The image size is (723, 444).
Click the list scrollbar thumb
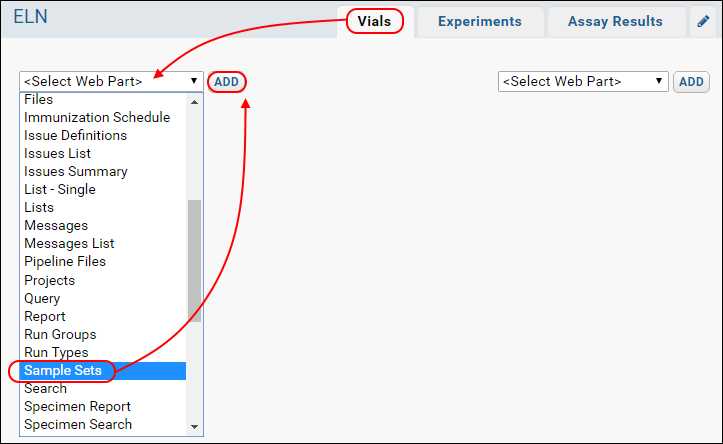point(194,260)
